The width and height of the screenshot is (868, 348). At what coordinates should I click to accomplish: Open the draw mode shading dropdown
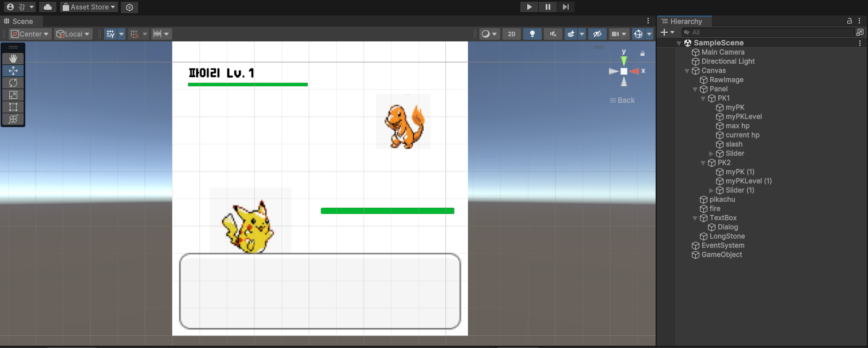click(x=490, y=34)
